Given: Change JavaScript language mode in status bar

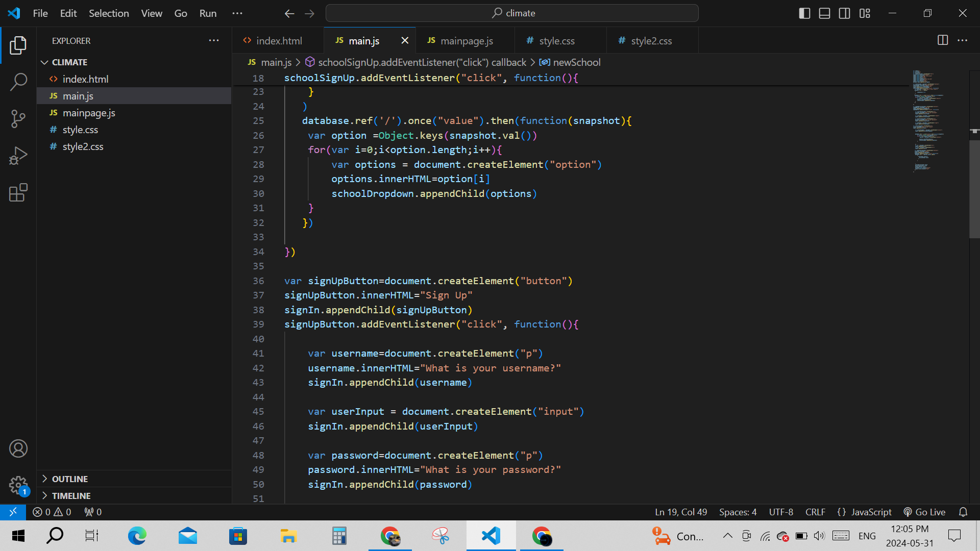Looking at the screenshot, I should 871,512.
